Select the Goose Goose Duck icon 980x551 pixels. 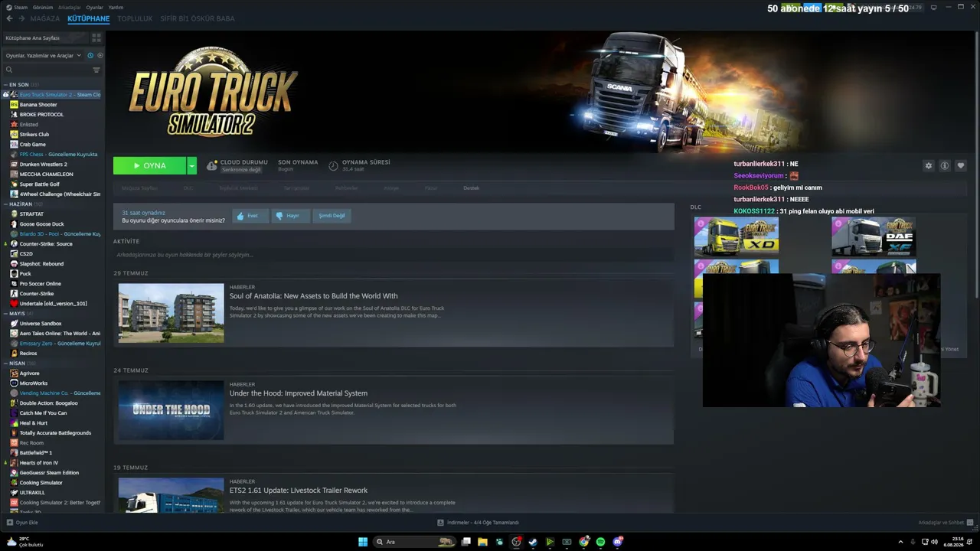click(14, 223)
